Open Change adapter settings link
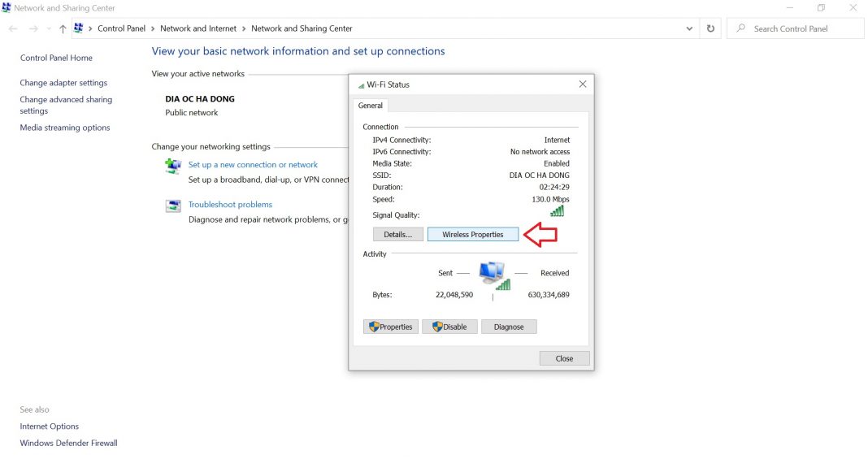Screen dimensions: 868x459 click(63, 83)
